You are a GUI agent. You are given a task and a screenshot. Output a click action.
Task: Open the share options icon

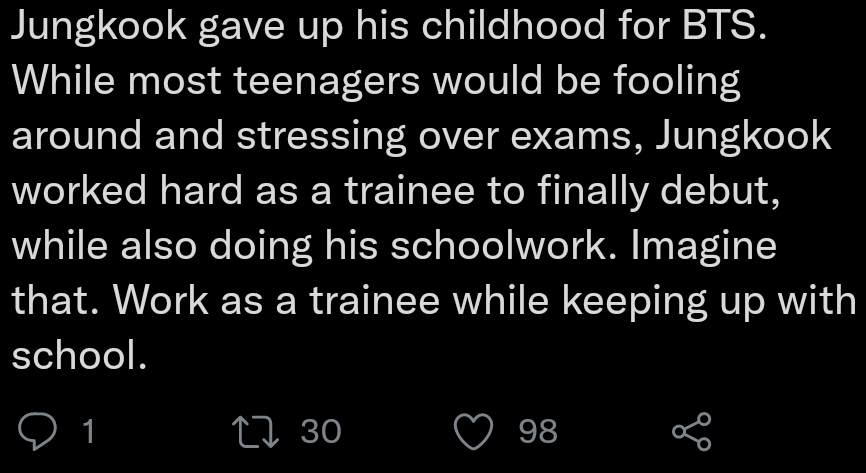pyautogui.click(x=691, y=431)
